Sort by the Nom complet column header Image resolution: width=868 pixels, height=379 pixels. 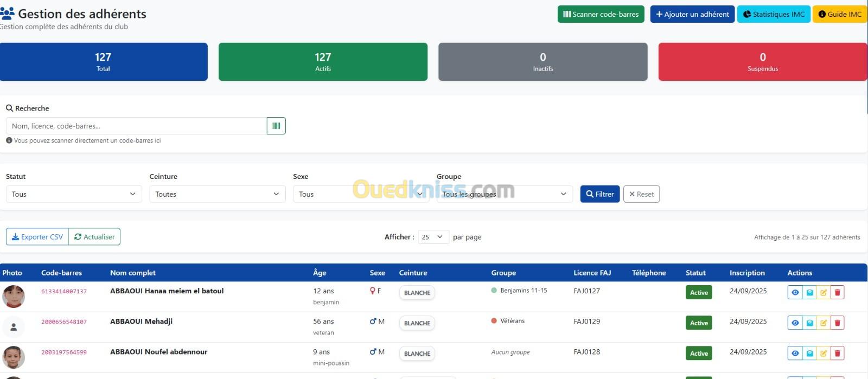coord(133,273)
